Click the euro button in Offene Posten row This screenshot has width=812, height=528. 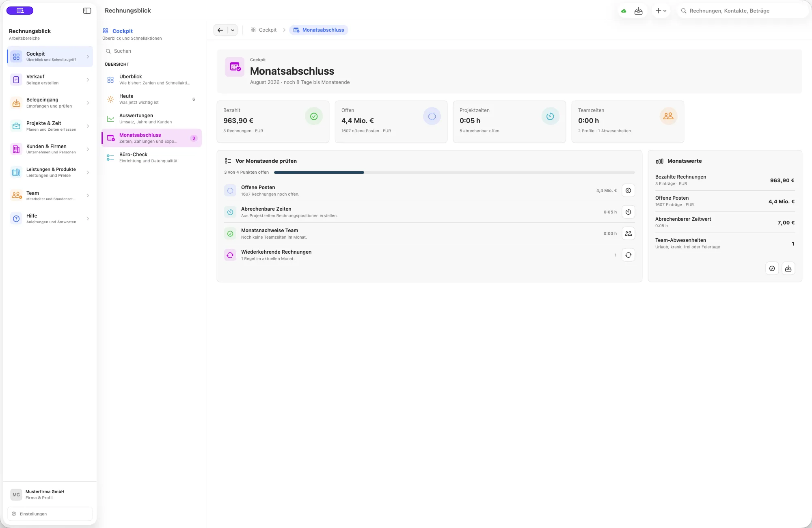click(628, 191)
